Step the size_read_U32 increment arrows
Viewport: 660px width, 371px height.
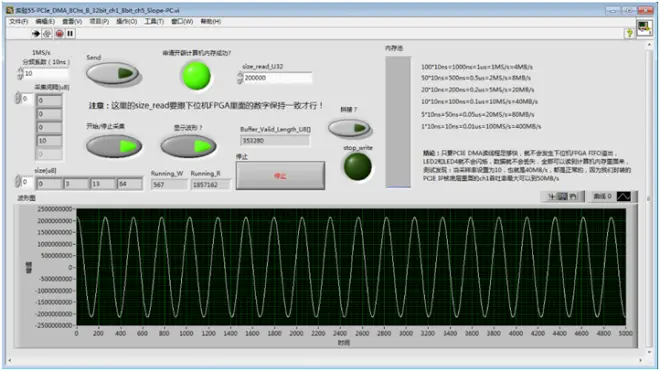(240, 75)
